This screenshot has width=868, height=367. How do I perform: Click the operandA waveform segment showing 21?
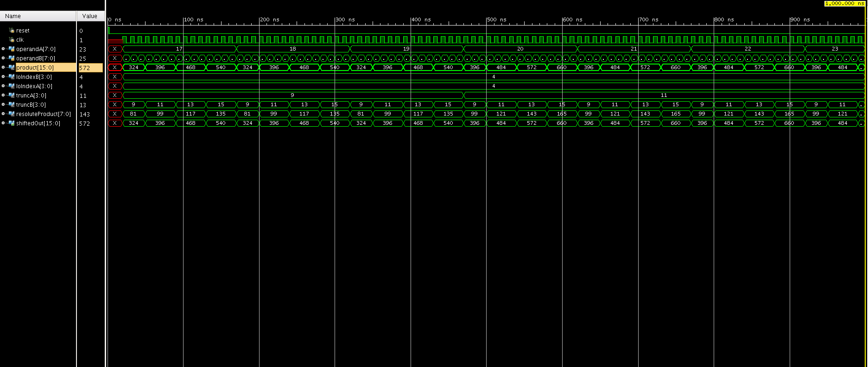(x=634, y=49)
